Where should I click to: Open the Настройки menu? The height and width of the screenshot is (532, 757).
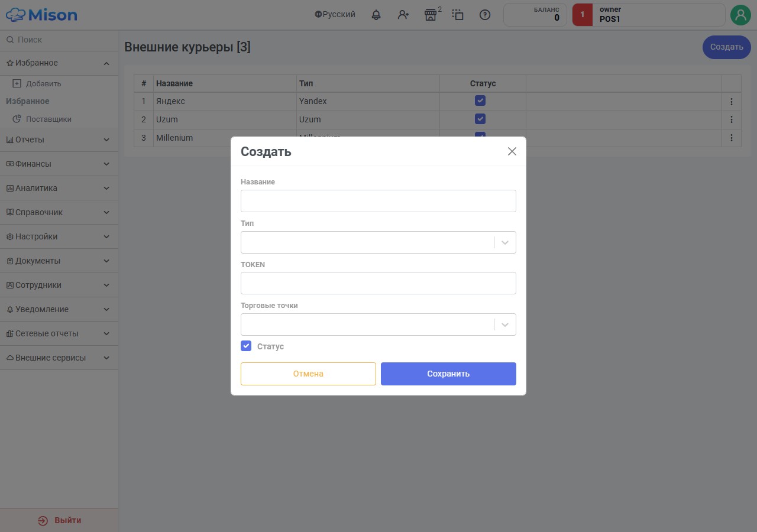point(59,237)
